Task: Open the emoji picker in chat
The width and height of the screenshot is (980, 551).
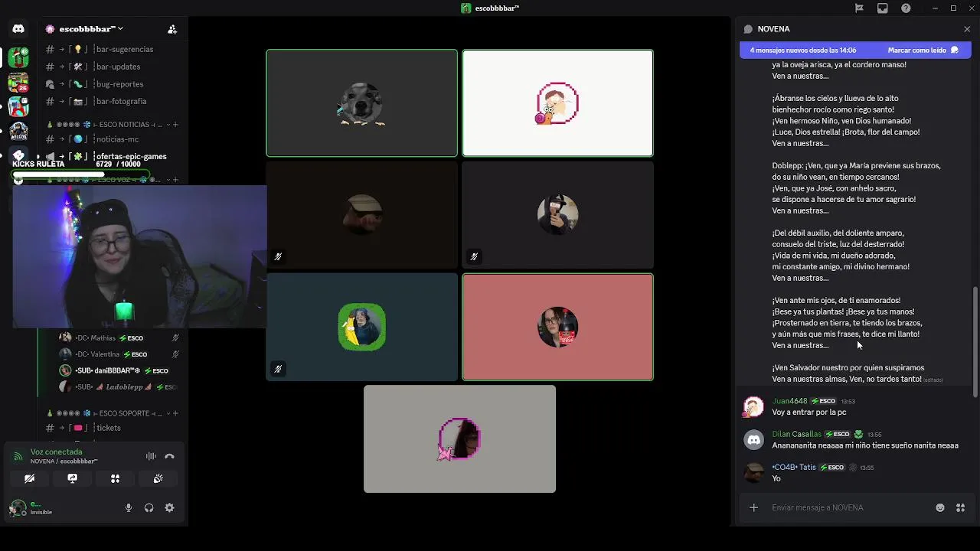Action: [940, 507]
